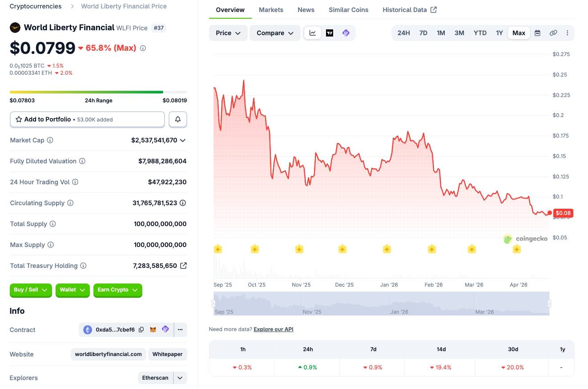Visit worldlibertyfinancial.com website link

108,354
